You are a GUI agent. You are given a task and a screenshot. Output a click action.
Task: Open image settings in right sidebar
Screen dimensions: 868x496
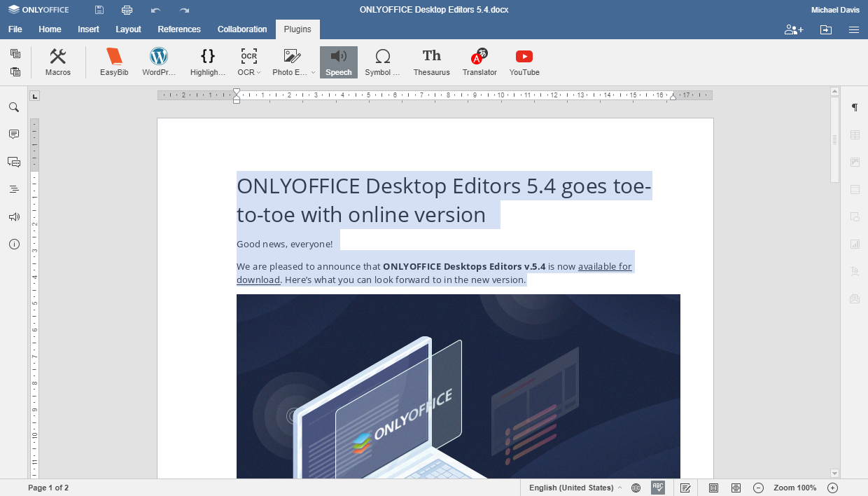pos(855,162)
